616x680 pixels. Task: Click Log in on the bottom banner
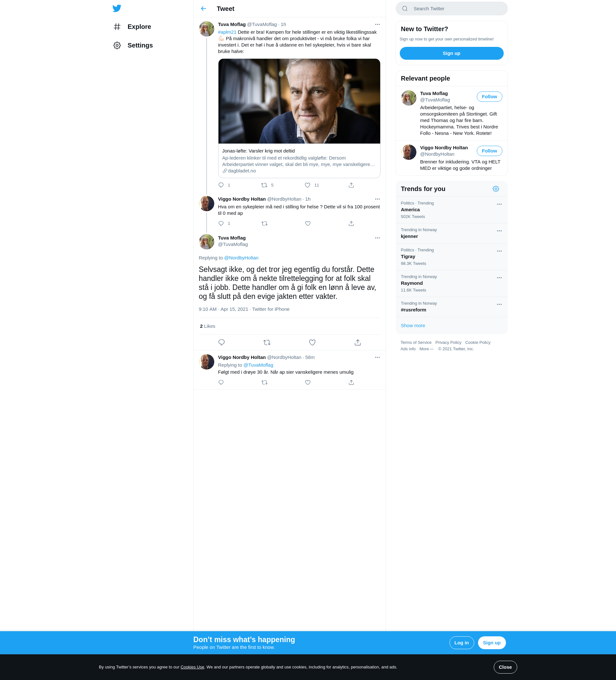(461, 642)
